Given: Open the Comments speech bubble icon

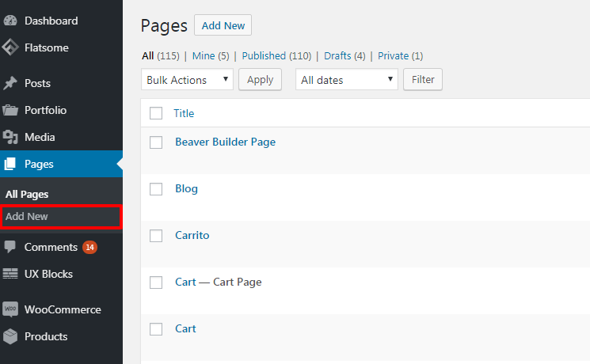Looking at the screenshot, I should pos(10,247).
